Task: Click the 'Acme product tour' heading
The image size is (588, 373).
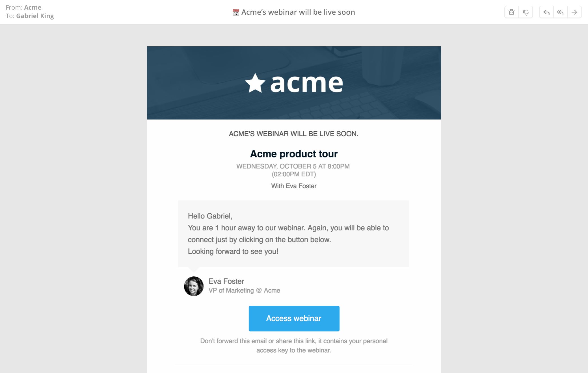Action: (x=294, y=154)
